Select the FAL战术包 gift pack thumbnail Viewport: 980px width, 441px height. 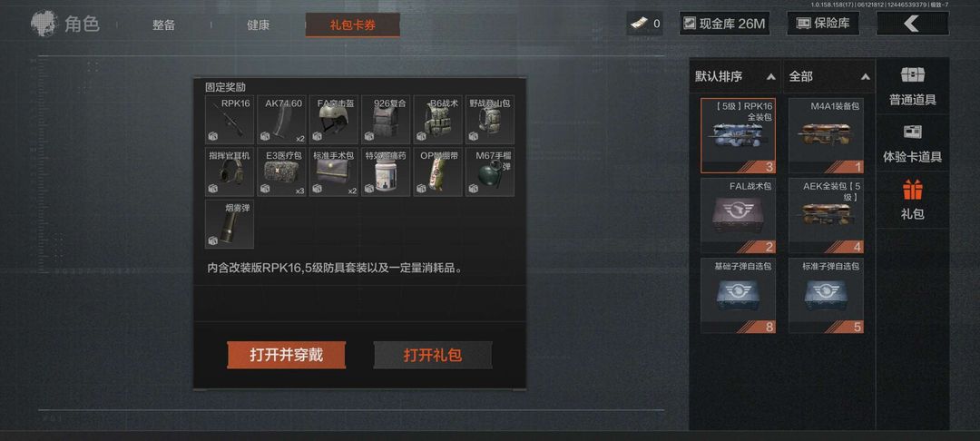738,215
